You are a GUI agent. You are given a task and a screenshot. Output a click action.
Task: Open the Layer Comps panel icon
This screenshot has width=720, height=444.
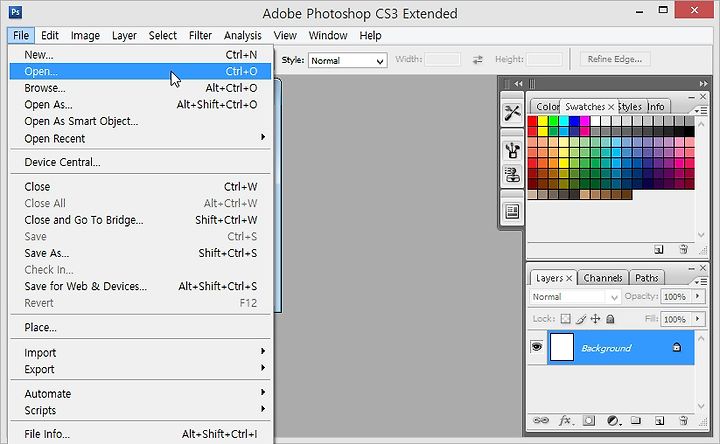(x=512, y=212)
